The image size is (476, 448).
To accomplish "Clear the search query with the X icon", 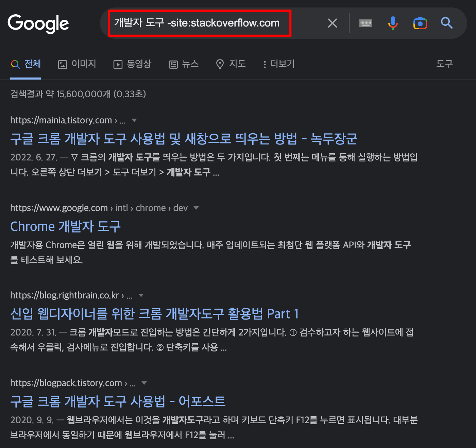I will 332,23.
